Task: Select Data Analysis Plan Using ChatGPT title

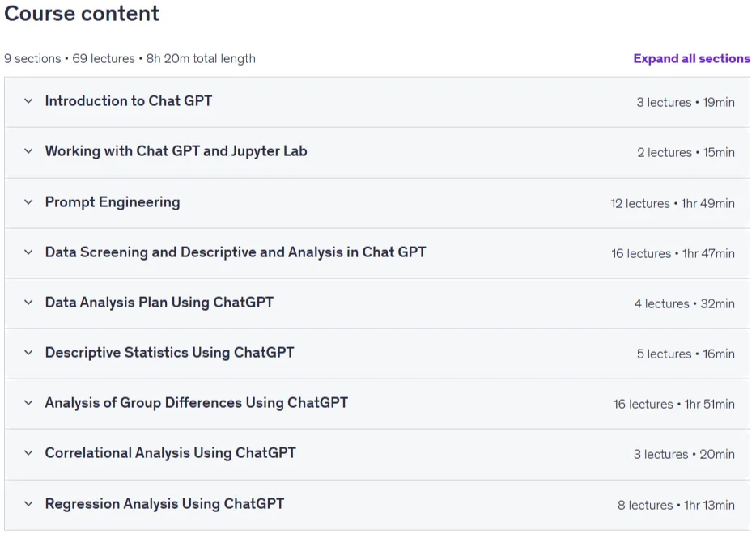Action: (159, 303)
